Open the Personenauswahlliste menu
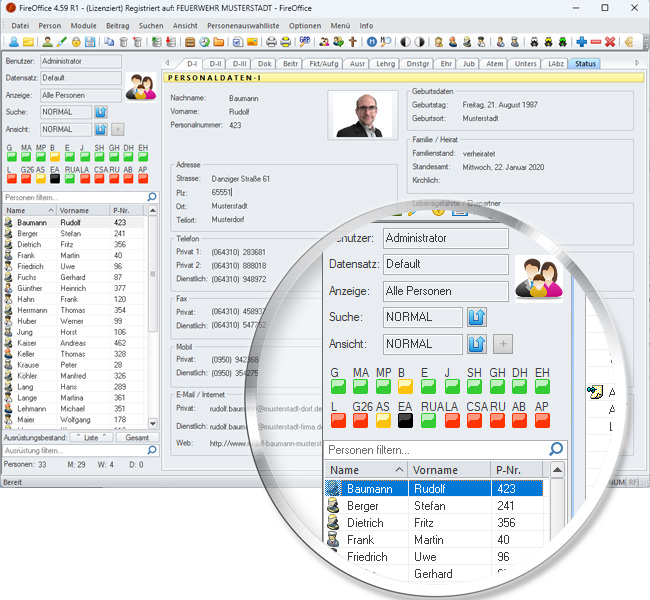Screen dimensions: 650x600 point(242,24)
